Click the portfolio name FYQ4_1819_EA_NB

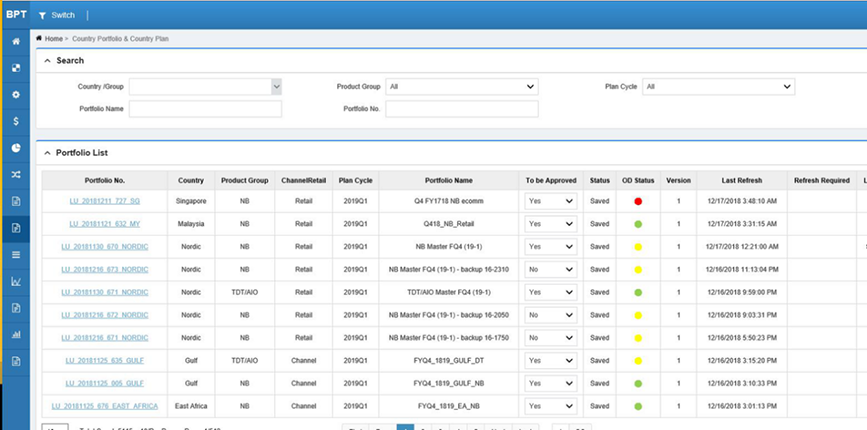click(448, 406)
